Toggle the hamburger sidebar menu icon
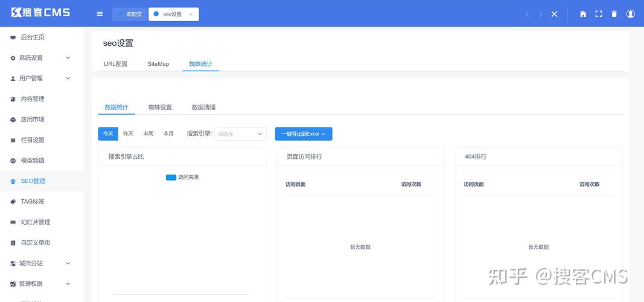Screen dimensions: 644x302 click(100, 14)
